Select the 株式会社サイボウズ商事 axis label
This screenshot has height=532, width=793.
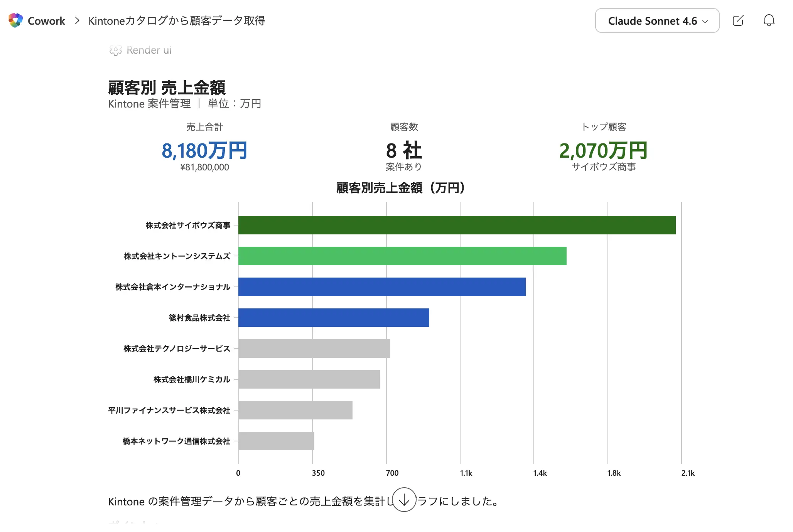[188, 225]
